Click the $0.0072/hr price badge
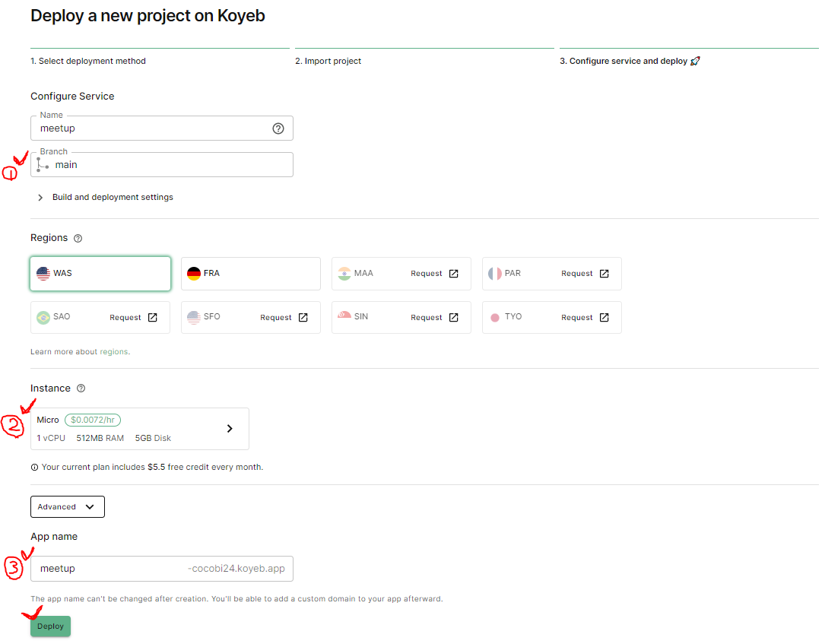 click(x=93, y=420)
